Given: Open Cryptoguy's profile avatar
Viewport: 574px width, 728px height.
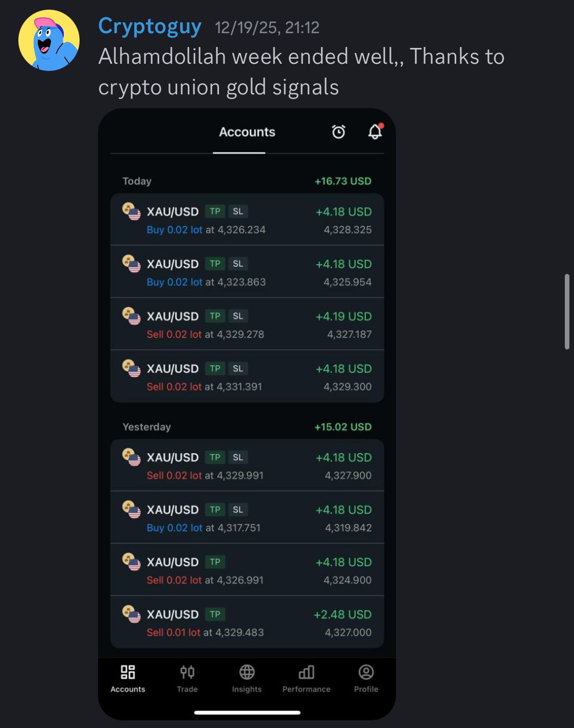Looking at the screenshot, I should [49, 41].
